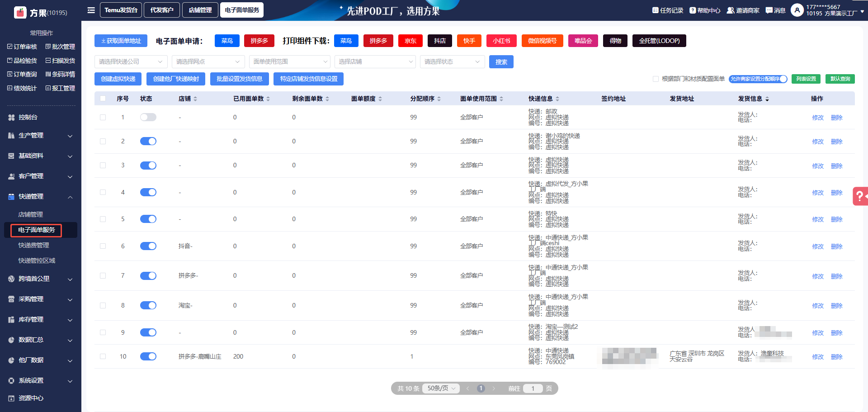Click 系统设置 gear icon in sidebar
The width and height of the screenshot is (868, 412).
click(11, 380)
